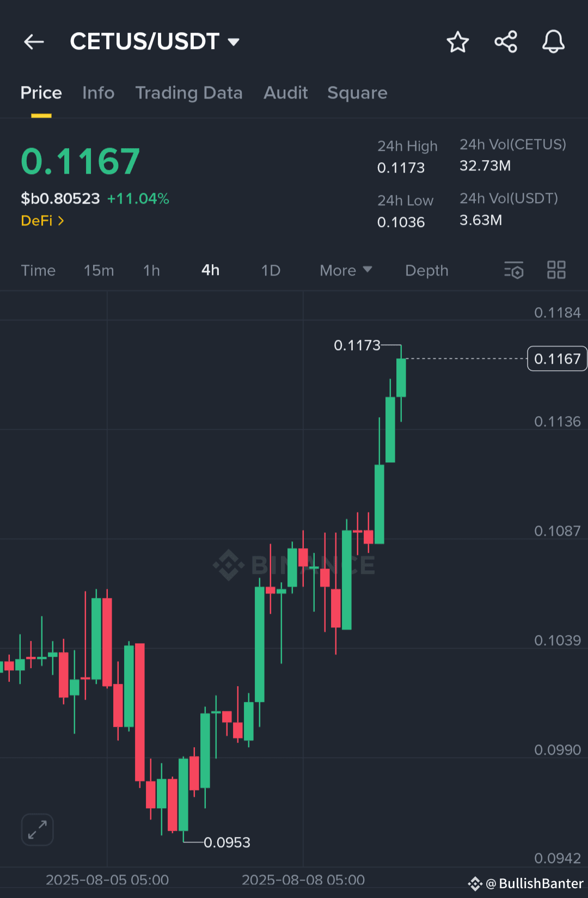
Task: Share the chart via the share icon
Action: (x=505, y=41)
